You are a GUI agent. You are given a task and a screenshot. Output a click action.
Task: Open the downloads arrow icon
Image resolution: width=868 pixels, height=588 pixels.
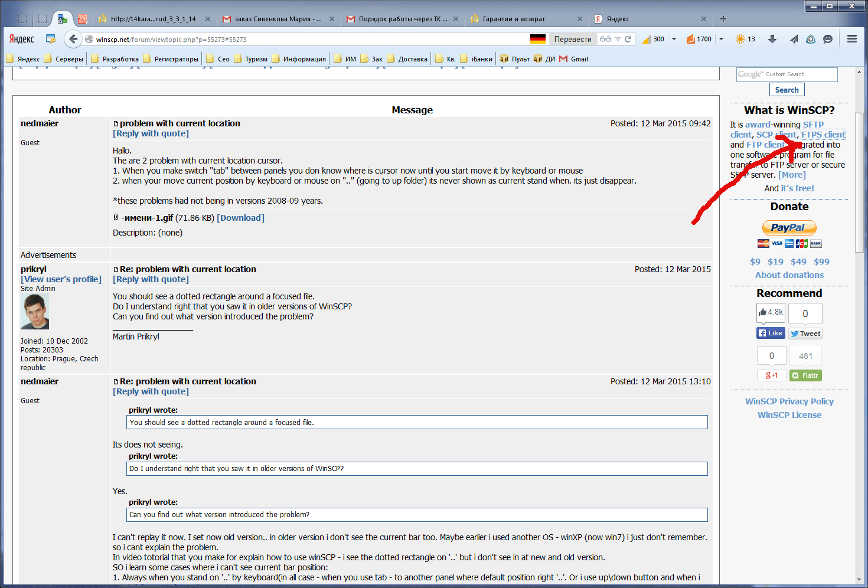point(772,39)
